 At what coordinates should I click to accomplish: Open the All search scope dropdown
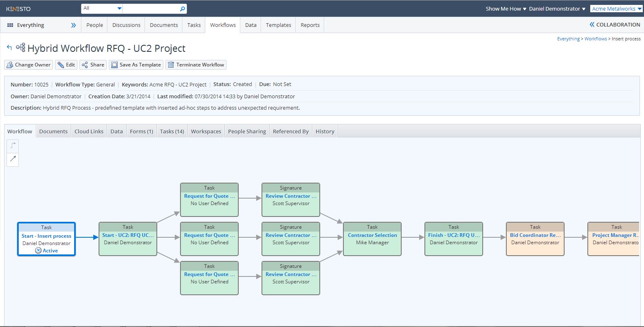[102, 9]
